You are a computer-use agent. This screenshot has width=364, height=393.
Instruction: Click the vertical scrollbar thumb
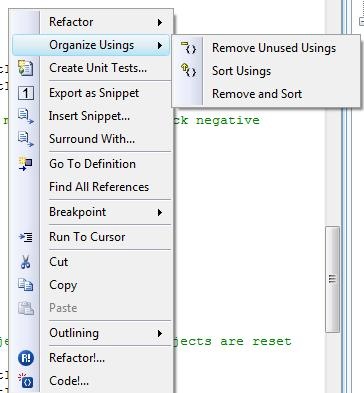[332, 279]
